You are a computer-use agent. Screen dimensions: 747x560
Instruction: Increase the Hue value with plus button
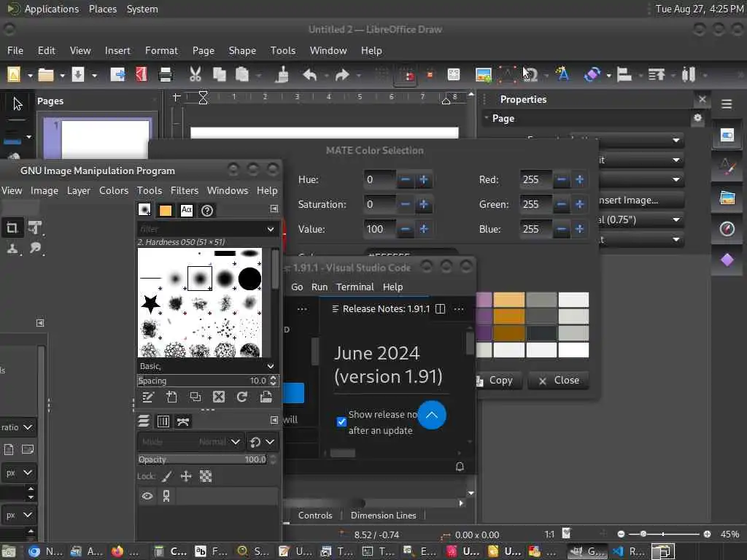(x=424, y=179)
